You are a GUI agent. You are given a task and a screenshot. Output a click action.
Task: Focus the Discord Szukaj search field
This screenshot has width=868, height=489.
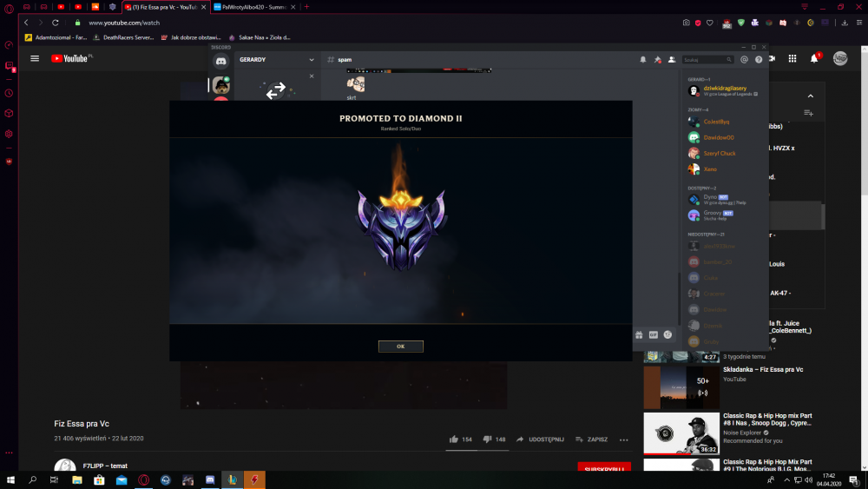[707, 59]
